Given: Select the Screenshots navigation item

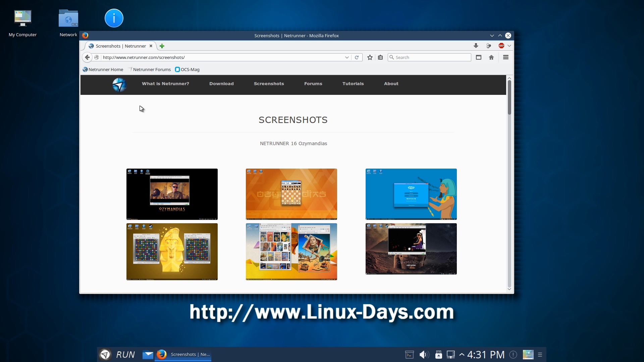Looking at the screenshot, I should tap(269, 84).
